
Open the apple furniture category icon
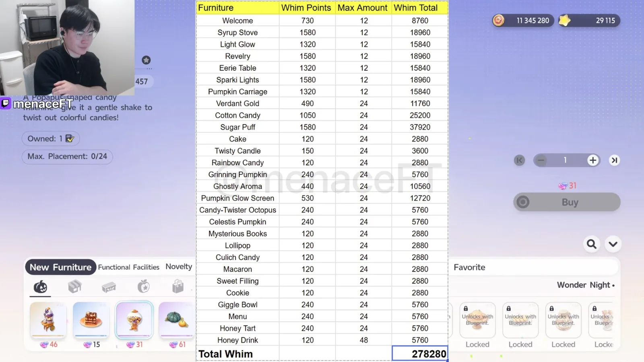pos(143,286)
